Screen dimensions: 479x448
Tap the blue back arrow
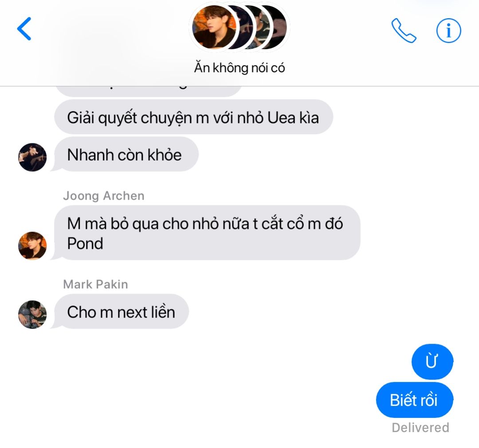point(24,29)
